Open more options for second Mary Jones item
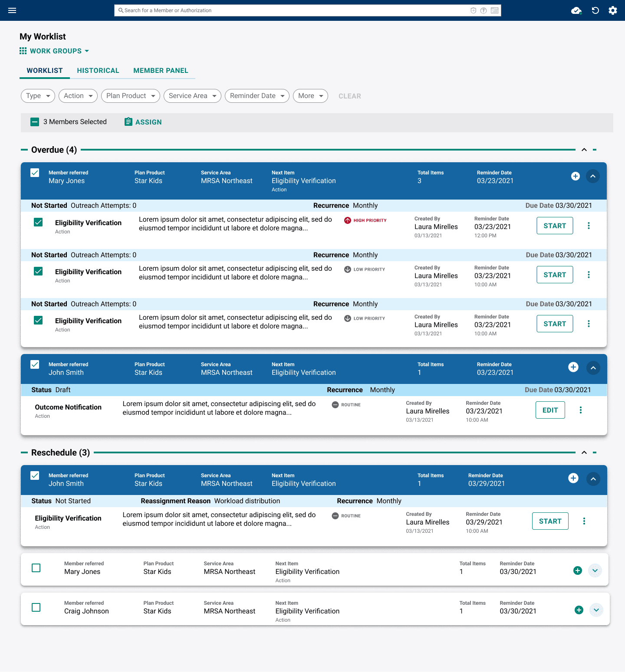Screen dimensions: 625x672 click(x=589, y=275)
